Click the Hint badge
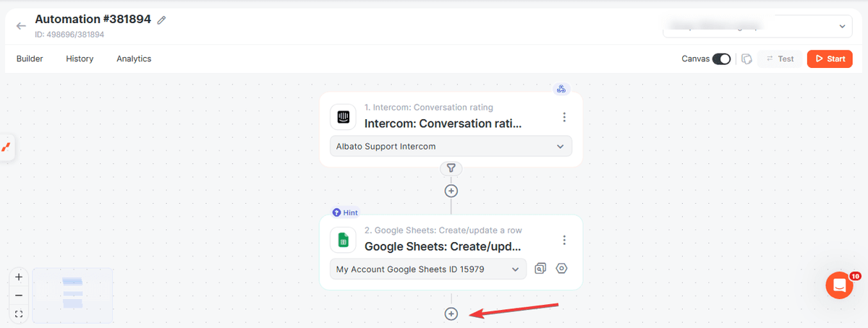The image size is (868, 328). (x=345, y=212)
